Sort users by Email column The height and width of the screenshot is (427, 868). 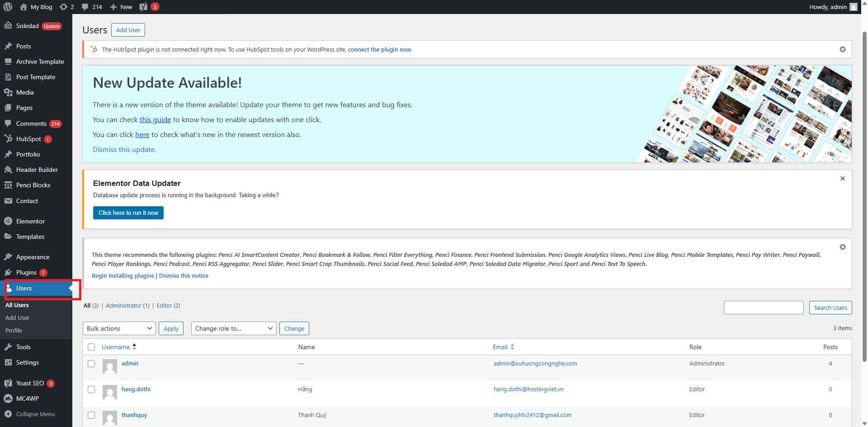click(500, 346)
